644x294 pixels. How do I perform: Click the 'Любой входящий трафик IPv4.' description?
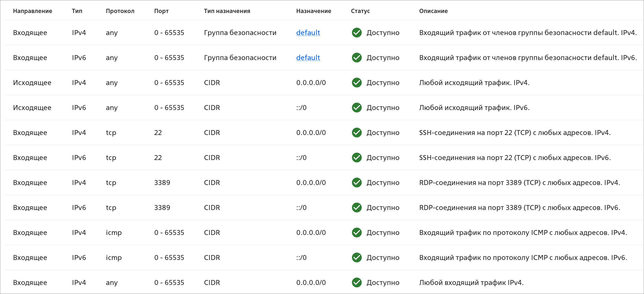coord(471,282)
